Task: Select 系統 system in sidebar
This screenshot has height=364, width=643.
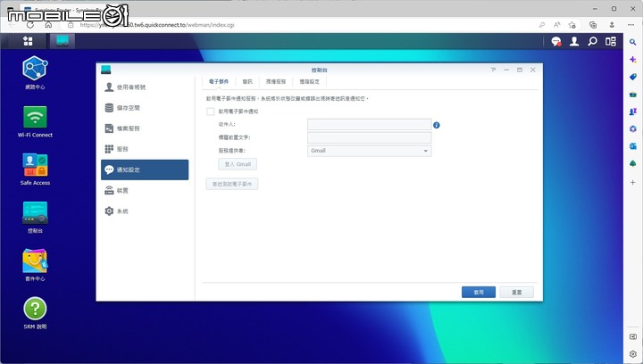Action: 145,211
